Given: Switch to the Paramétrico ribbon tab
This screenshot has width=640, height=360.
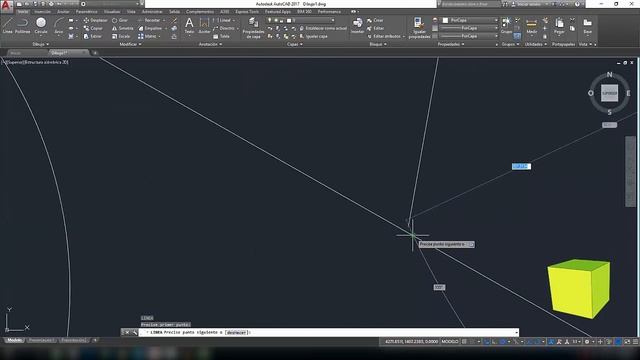Looking at the screenshot, I should tap(87, 12).
